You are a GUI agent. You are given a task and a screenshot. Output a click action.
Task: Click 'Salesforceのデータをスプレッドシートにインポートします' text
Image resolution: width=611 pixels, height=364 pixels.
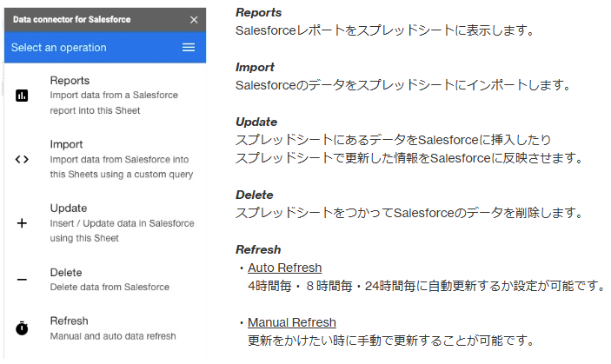tap(403, 85)
